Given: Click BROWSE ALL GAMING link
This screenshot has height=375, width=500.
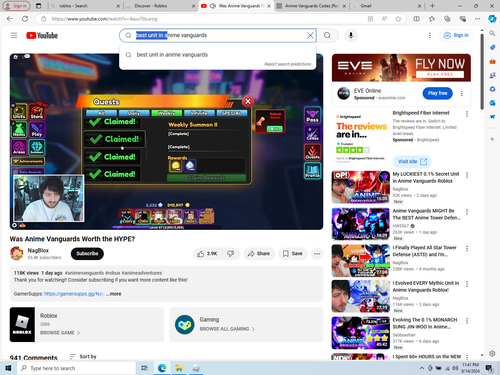Looking at the screenshot, I should click(x=227, y=329).
